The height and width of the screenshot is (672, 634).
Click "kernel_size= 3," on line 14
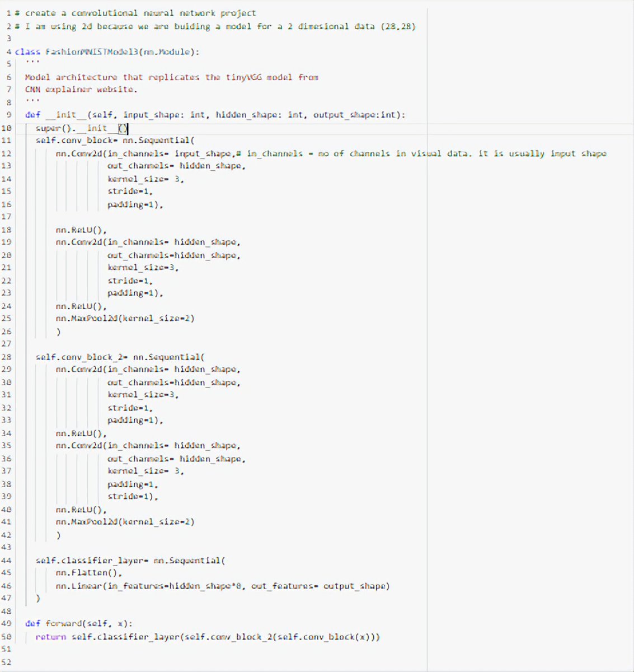pos(146,179)
